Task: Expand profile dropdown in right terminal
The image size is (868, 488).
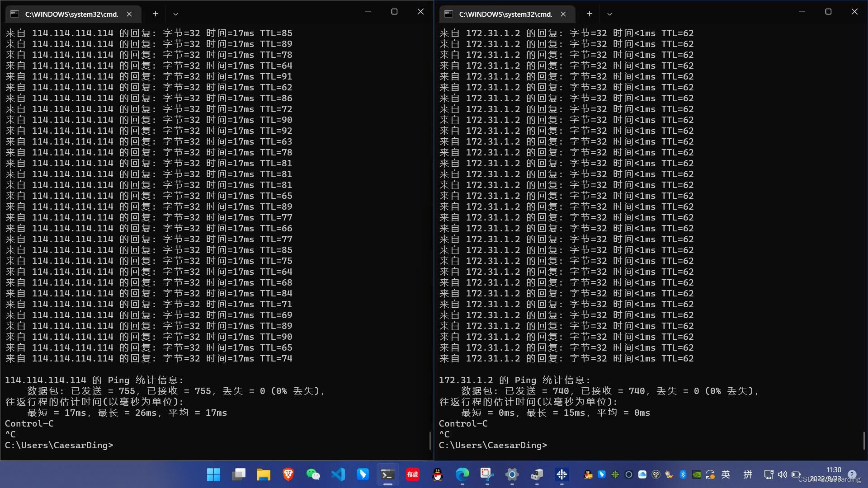Action: click(x=609, y=14)
